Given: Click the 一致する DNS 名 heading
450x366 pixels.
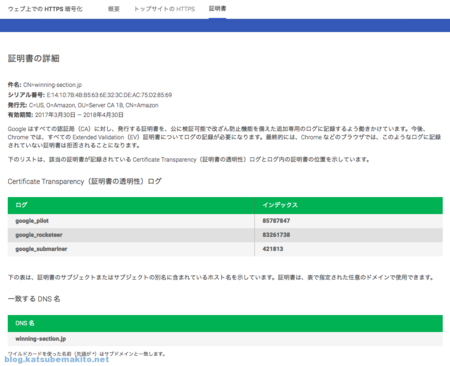Looking at the screenshot, I should (34, 299).
